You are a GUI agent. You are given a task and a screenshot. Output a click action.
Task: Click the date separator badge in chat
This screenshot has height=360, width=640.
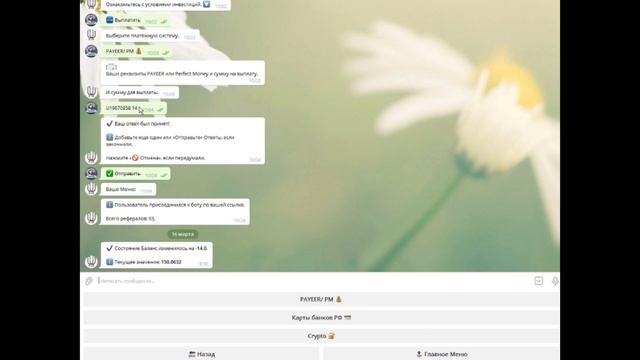coord(182,234)
